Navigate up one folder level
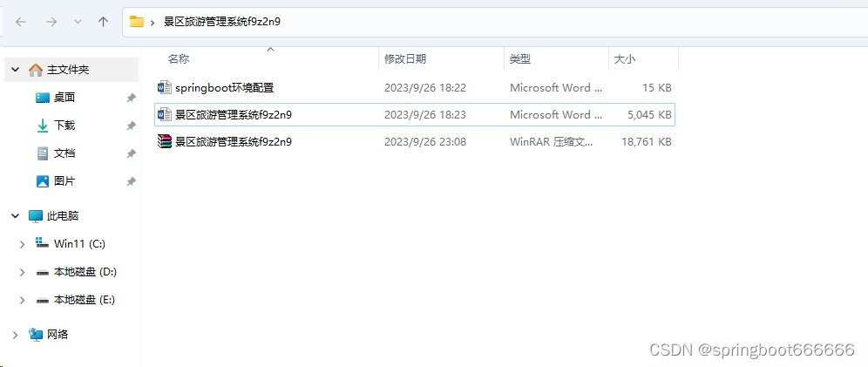Screen dimensions: 868x367 click(103, 22)
